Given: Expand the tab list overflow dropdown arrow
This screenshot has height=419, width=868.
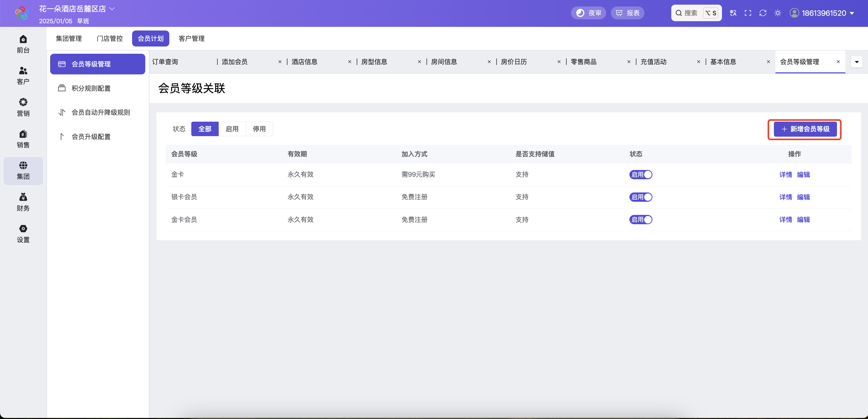Looking at the screenshot, I should (x=857, y=62).
